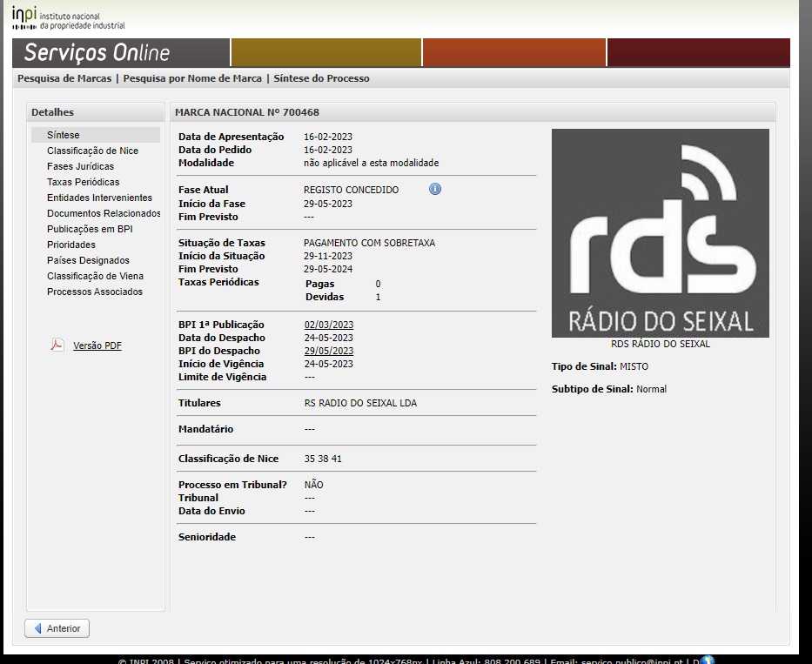Click the Processo em Tribunal value NÃO
The width and height of the screenshot is (812, 664).
(x=314, y=485)
